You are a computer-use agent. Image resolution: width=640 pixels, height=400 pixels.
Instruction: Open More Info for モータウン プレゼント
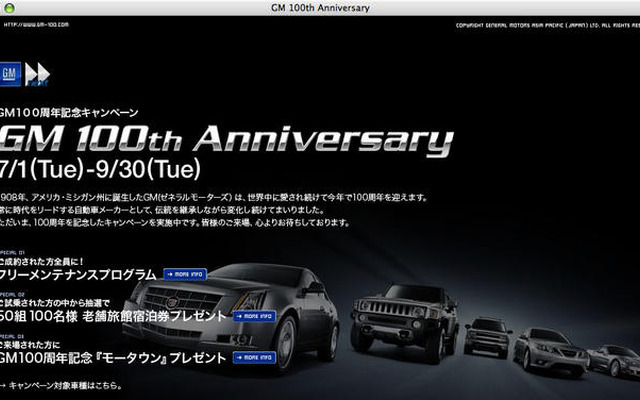pyautogui.click(x=254, y=358)
